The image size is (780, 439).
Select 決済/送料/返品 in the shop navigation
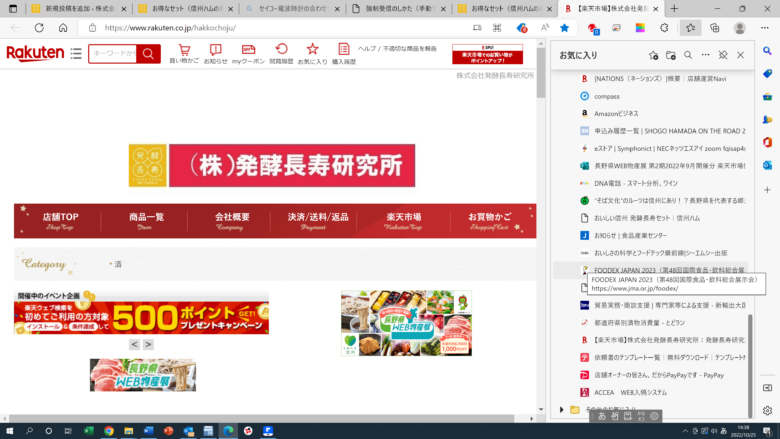tap(317, 221)
